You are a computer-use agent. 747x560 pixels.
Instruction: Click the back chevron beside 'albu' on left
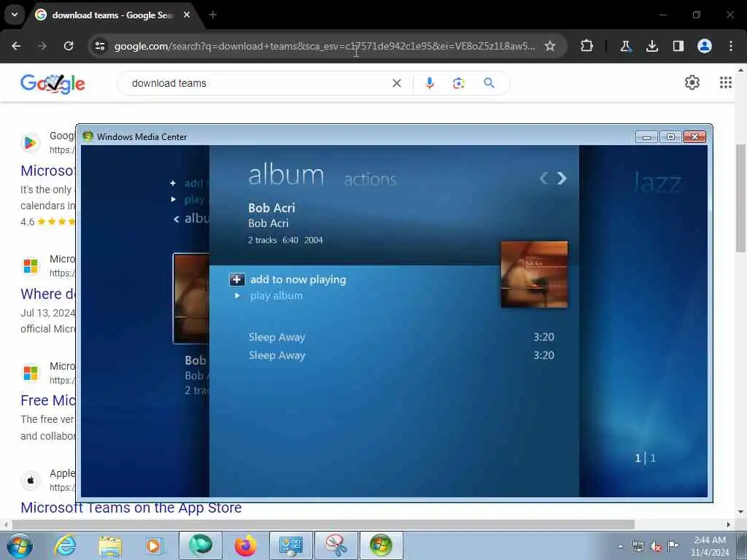(177, 219)
